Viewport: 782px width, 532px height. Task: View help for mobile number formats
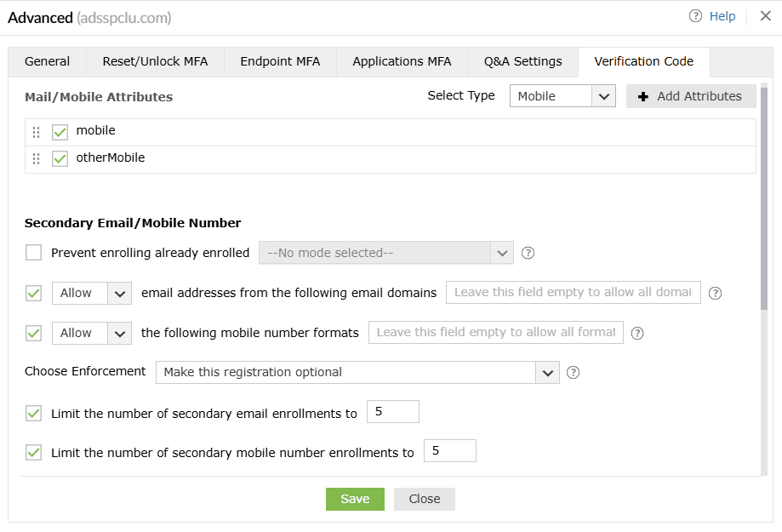coord(636,333)
